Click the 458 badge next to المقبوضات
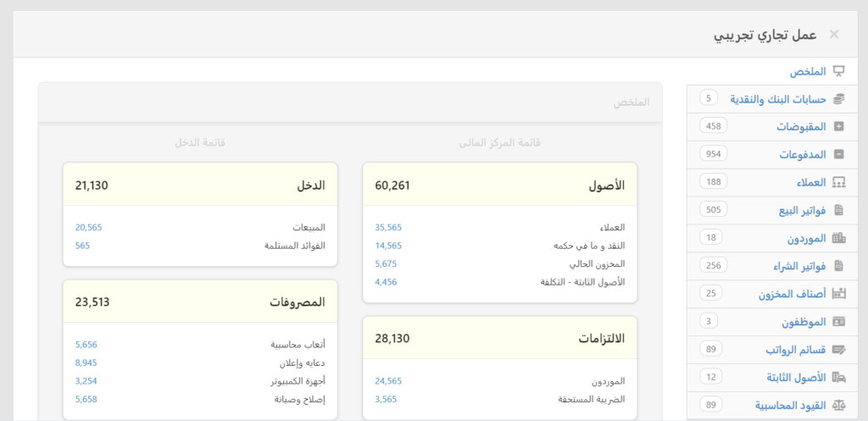868x421 pixels. (714, 126)
